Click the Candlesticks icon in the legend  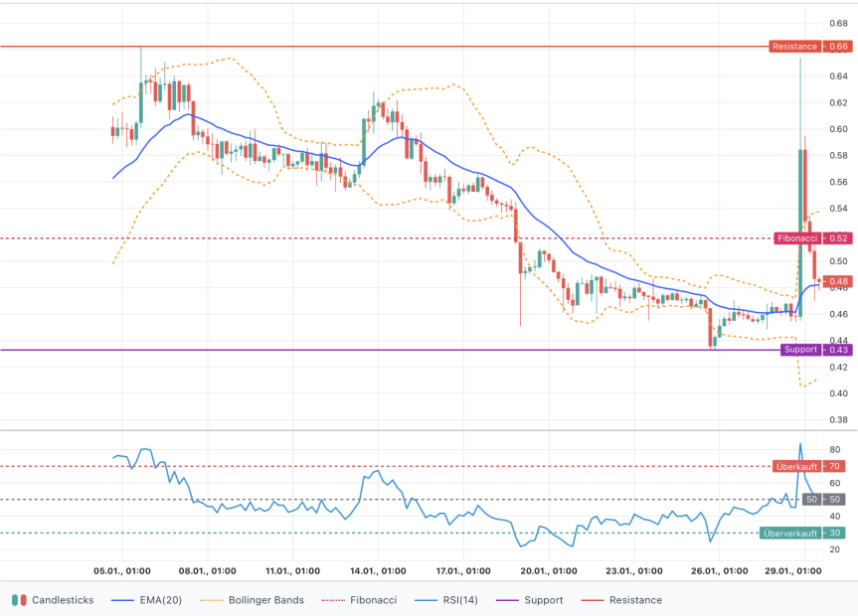click(19, 600)
